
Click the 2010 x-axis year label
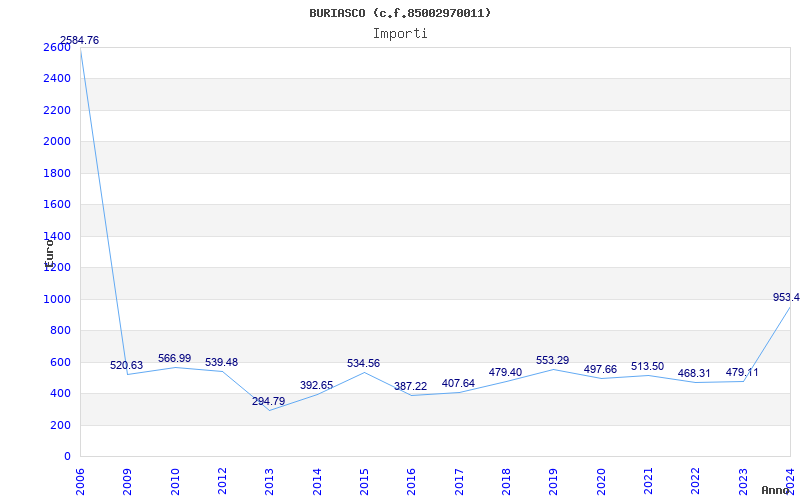175,482
